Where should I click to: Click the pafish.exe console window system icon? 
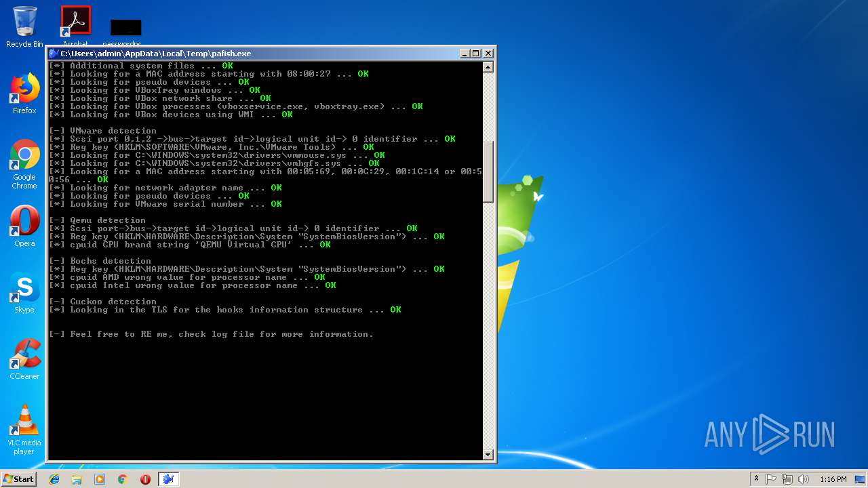pos(54,54)
